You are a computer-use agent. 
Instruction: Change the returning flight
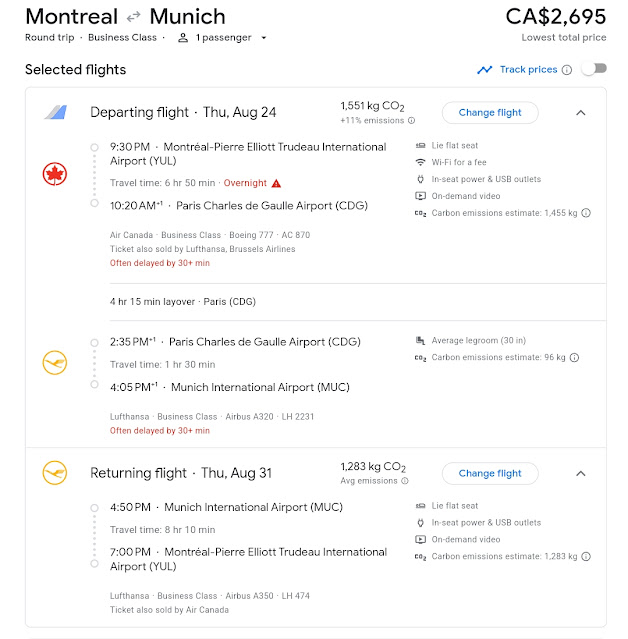490,473
